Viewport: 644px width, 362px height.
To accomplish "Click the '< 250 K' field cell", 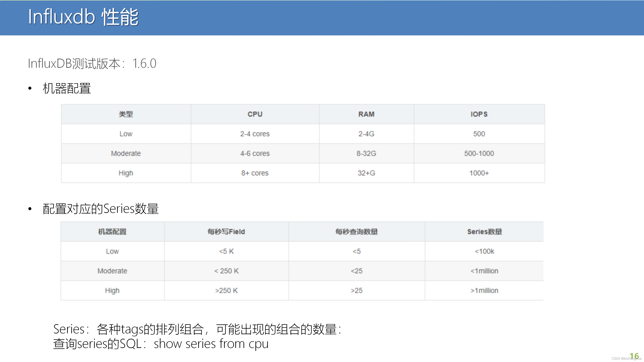I will tap(226, 271).
